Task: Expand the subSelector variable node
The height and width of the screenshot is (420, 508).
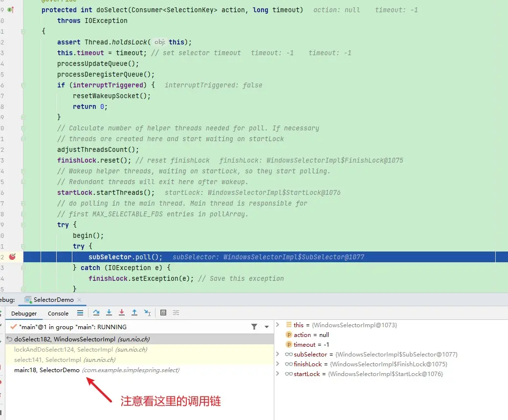Action: (278, 354)
